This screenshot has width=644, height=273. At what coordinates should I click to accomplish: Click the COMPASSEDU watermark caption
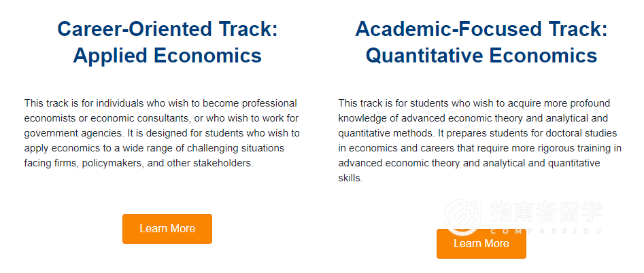(x=546, y=231)
